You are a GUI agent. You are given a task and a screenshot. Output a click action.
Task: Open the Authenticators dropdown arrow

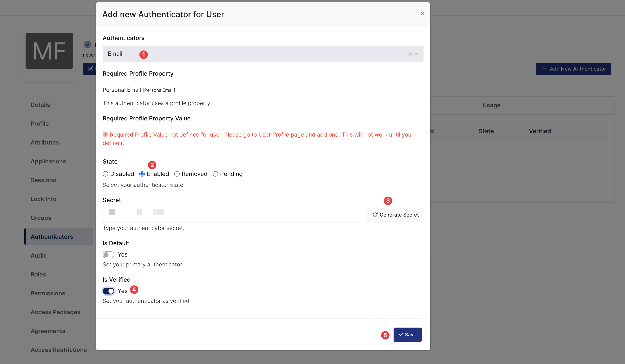tap(416, 54)
